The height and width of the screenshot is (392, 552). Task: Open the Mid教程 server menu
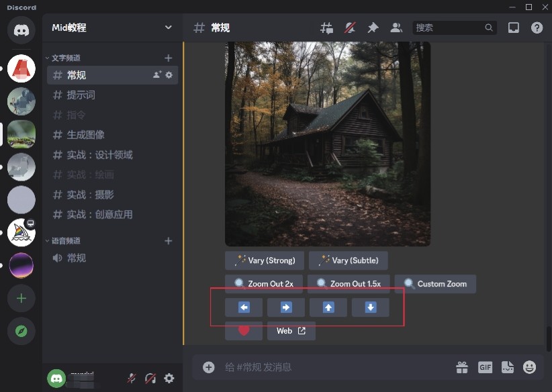tap(112, 28)
